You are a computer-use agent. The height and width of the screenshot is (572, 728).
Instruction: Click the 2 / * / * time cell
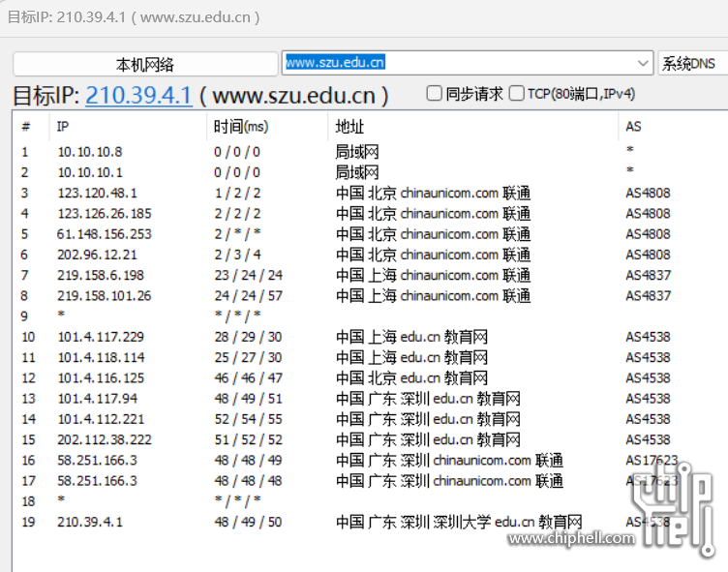[237, 234]
